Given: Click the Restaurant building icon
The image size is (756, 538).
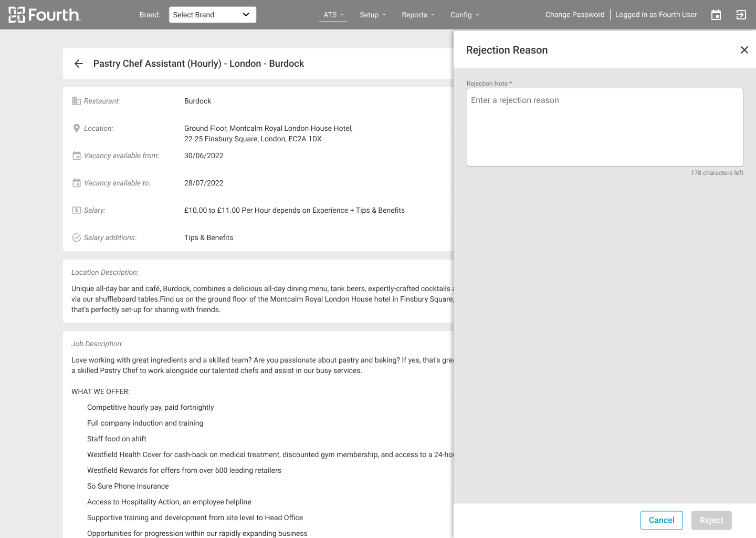Looking at the screenshot, I should [77, 101].
